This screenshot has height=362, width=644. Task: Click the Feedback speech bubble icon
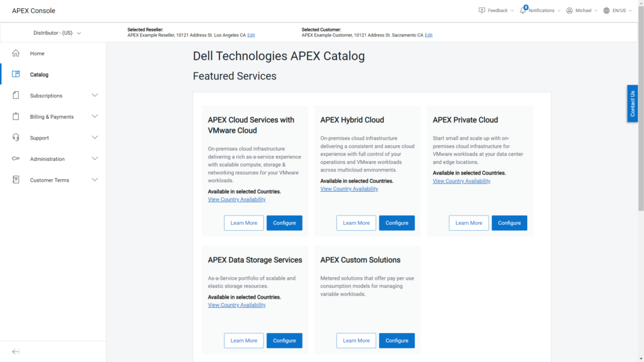pos(482,10)
